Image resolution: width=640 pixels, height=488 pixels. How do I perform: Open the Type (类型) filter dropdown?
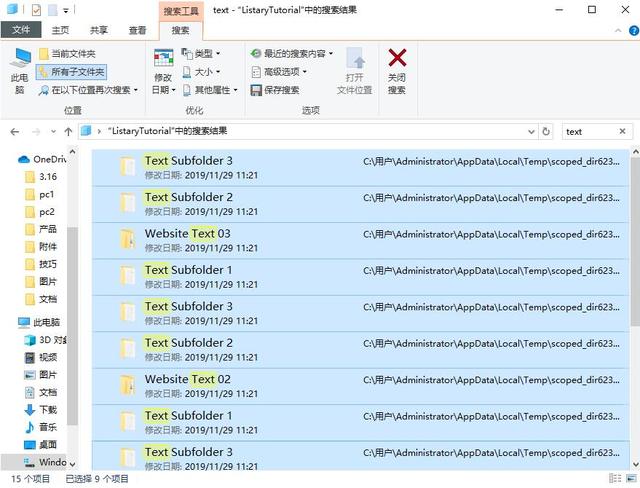coord(201,53)
